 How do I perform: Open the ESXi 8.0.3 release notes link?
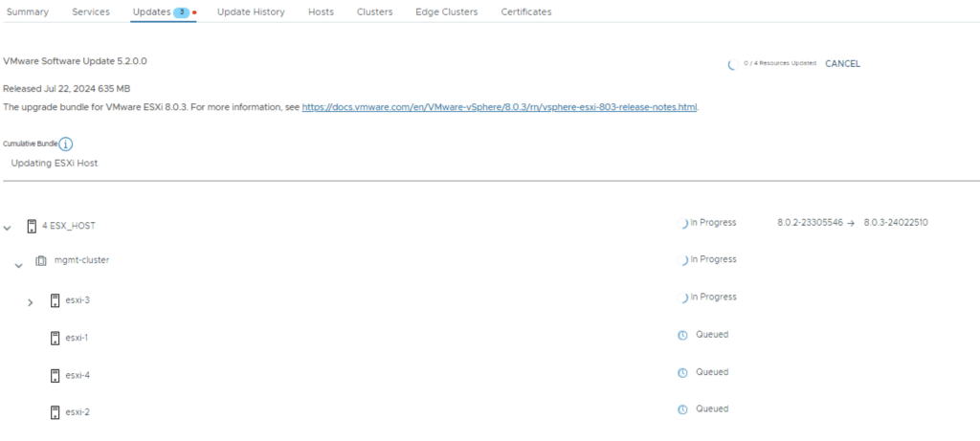click(x=500, y=107)
